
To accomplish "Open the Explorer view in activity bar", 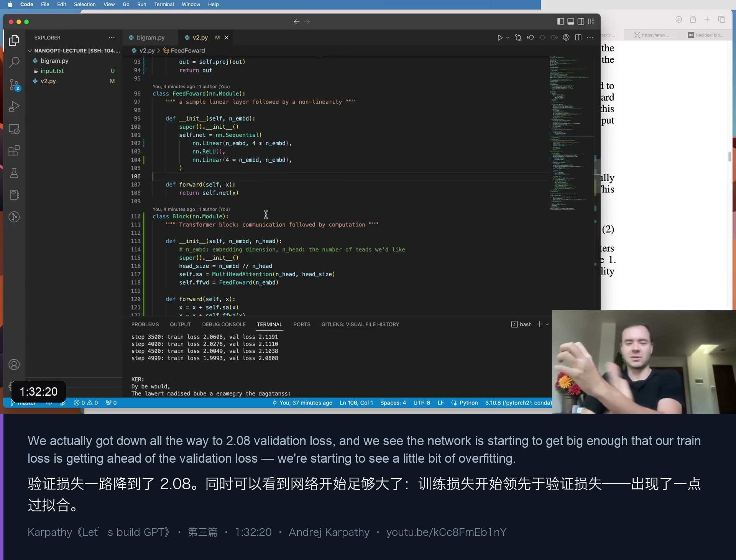I will (14, 40).
